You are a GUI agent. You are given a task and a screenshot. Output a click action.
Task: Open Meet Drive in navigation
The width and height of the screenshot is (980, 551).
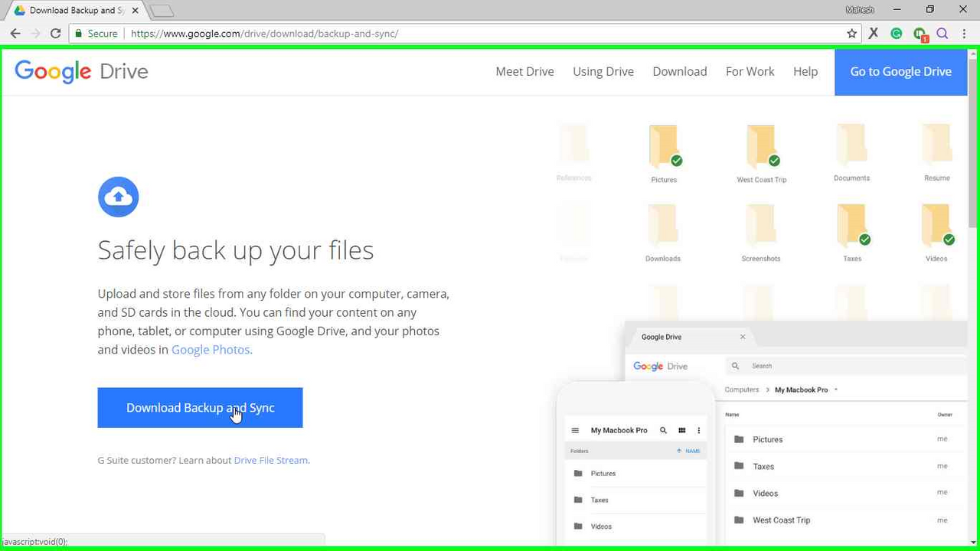coord(524,71)
